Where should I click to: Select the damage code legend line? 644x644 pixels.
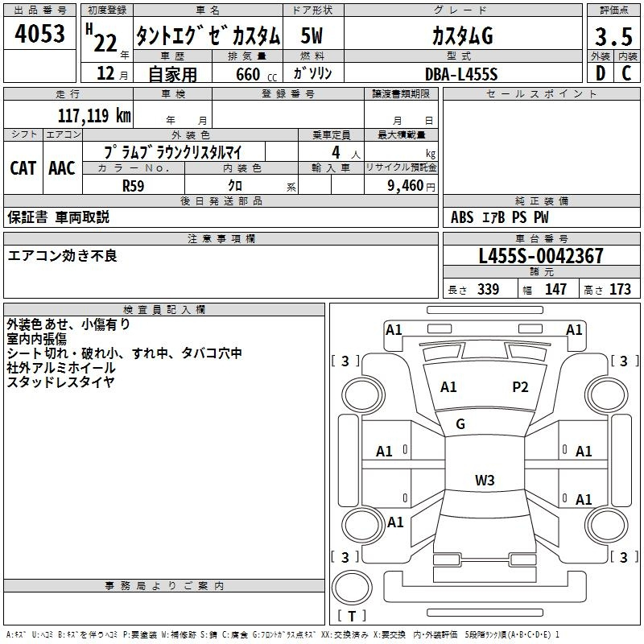pos(283,634)
